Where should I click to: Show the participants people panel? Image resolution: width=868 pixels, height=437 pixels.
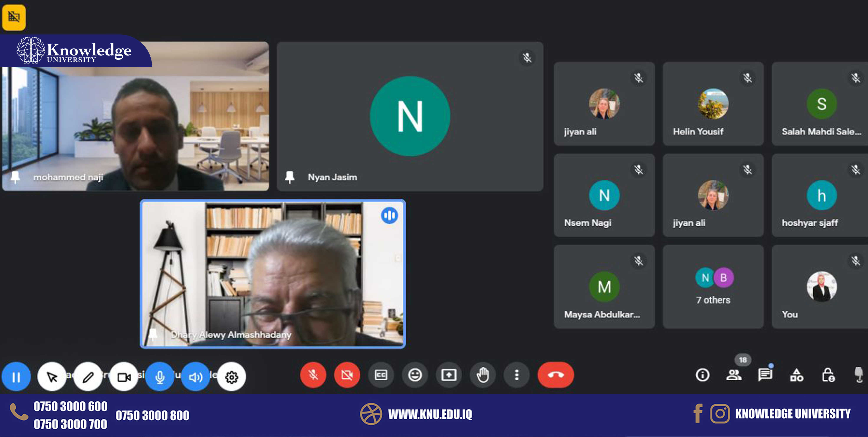click(x=733, y=375)
